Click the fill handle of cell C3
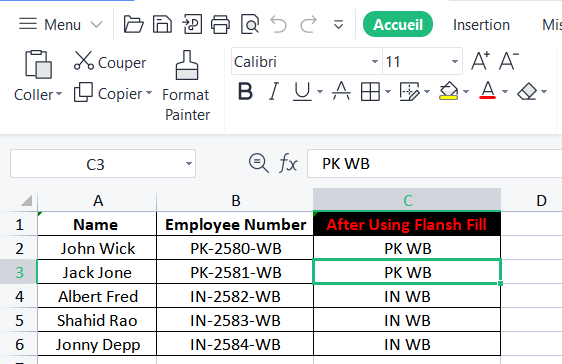Screen dimensions: 562x364 tap(500, 283)
